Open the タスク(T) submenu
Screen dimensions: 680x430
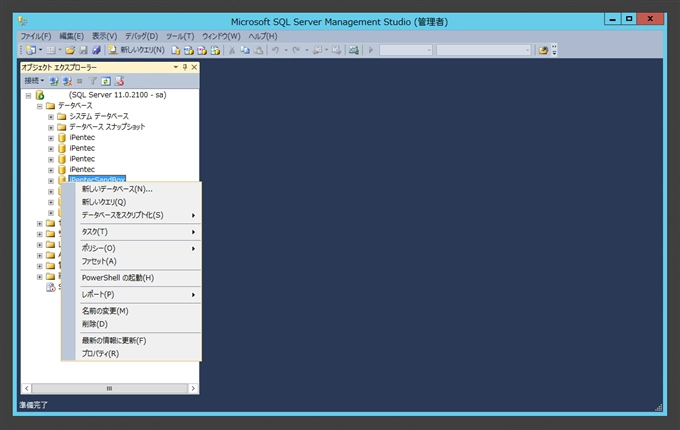(x=131, y=232)
